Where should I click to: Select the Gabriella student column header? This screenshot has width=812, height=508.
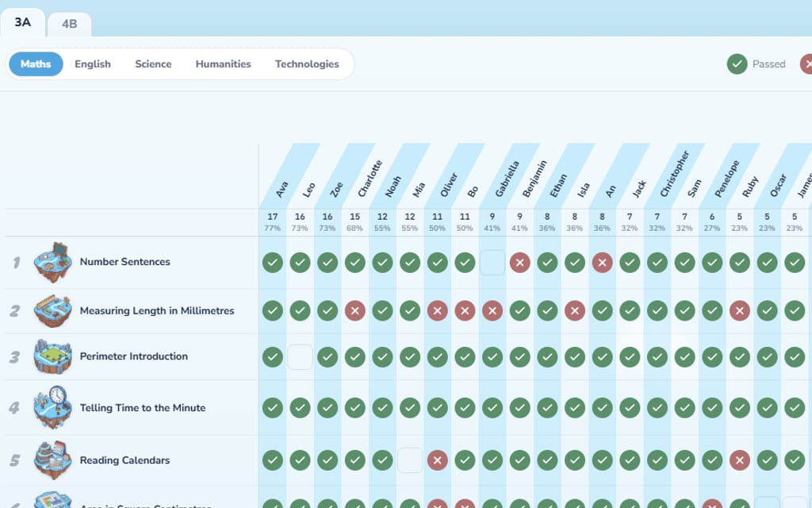507,179
